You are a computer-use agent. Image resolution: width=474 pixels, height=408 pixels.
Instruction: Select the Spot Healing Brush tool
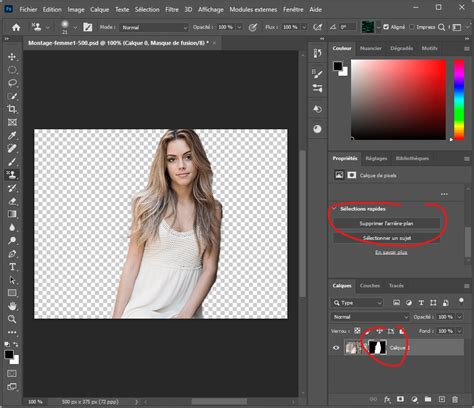pyautogui.click(x=12, y=148)
